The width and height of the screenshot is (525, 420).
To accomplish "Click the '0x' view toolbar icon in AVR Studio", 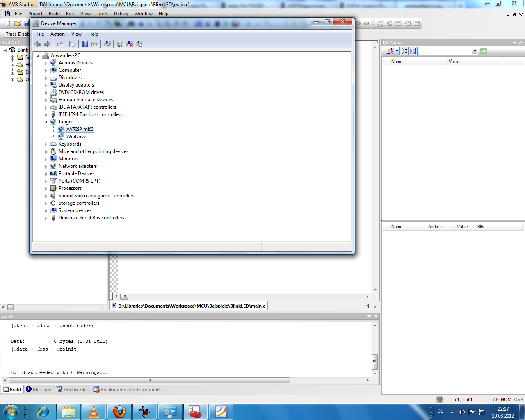I will (389, 23).
